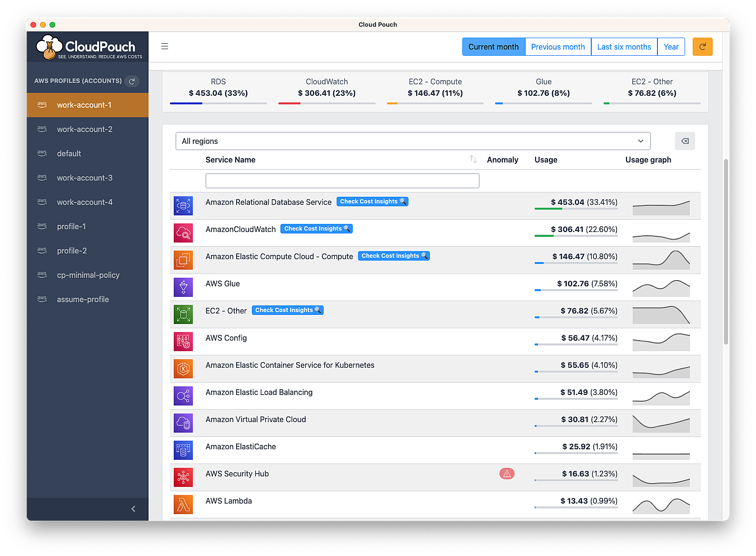The image size is (756, 556).
Task: Click the Usage graph column header
Action: coord(648,160)
